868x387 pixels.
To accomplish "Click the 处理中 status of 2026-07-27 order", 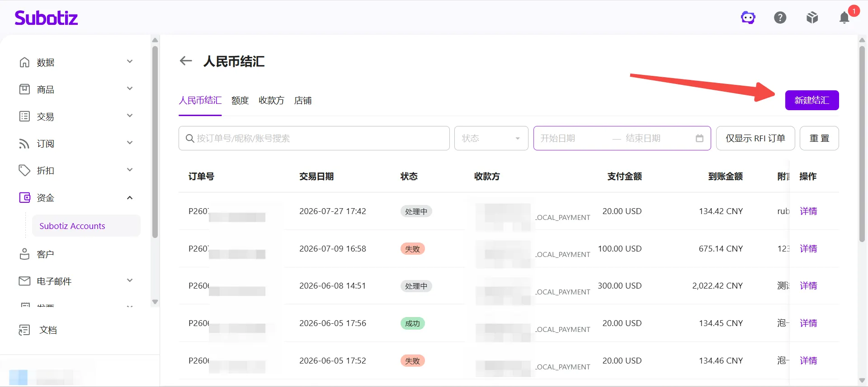I will (x=416, y=211).
